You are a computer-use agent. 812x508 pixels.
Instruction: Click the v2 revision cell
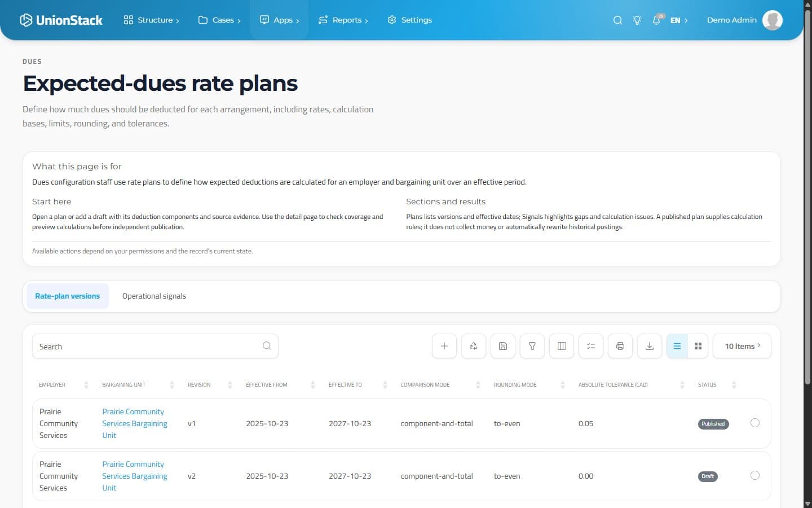192,476
